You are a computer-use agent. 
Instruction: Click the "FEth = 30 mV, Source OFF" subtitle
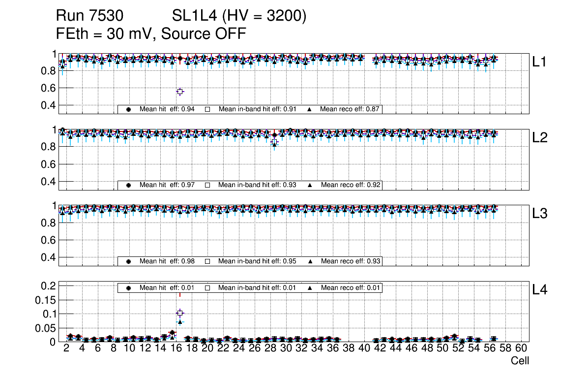151,34
